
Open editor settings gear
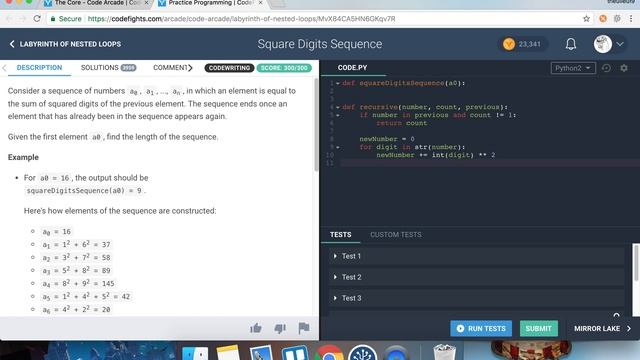624,68
